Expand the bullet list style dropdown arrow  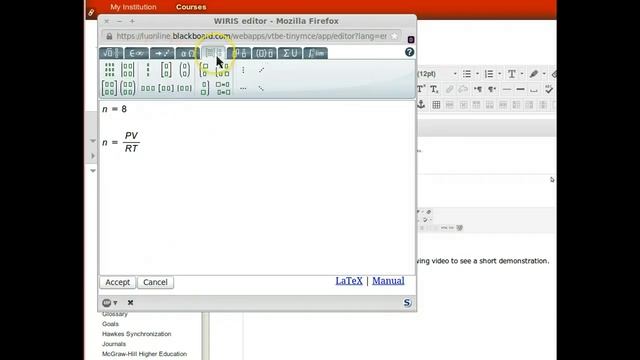point(477,74)
